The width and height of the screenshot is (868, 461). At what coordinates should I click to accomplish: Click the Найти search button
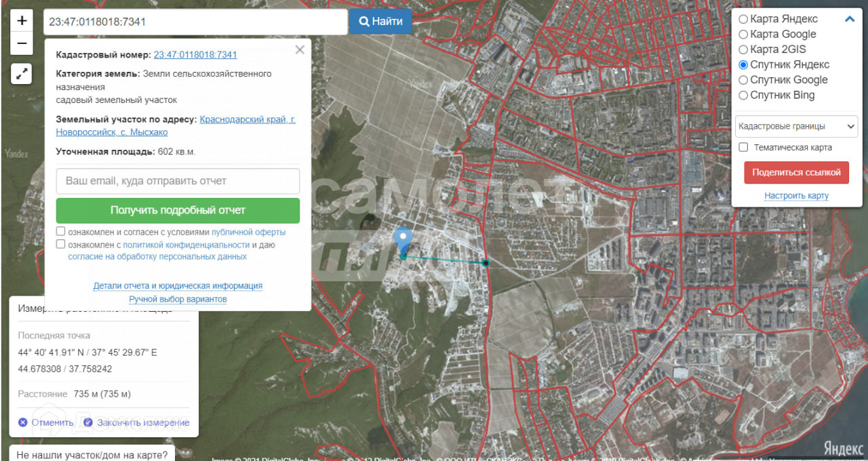[380, 22]
